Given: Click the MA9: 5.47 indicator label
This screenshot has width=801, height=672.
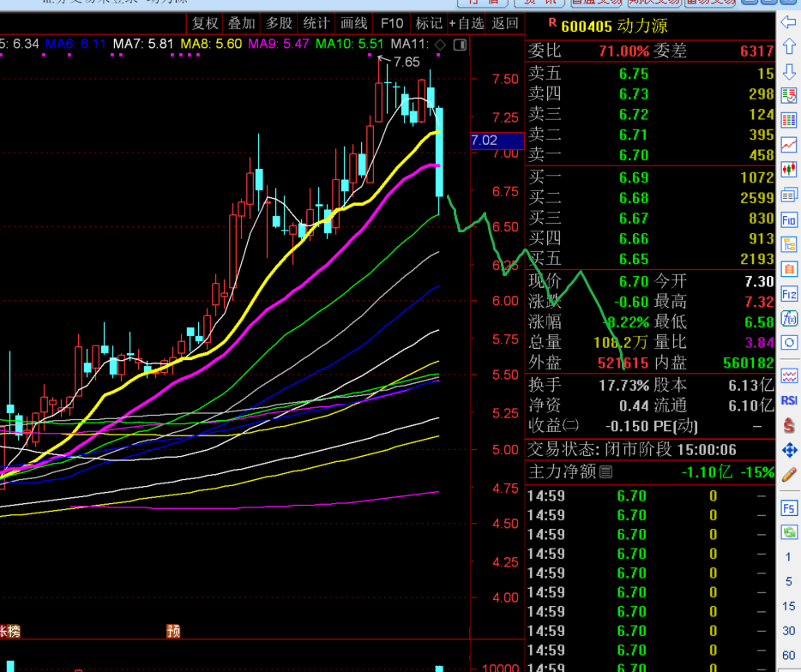Looking at the screenshot, I should [279, 44].
